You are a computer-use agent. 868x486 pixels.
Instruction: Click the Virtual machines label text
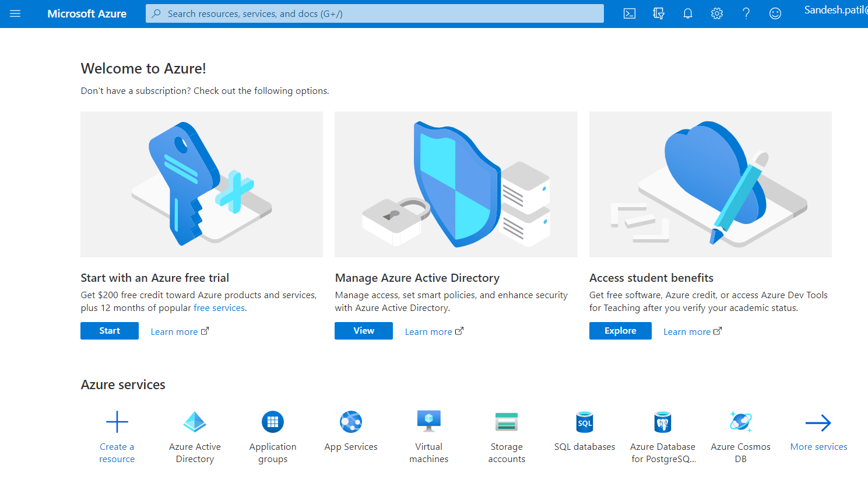click(429, 453)
